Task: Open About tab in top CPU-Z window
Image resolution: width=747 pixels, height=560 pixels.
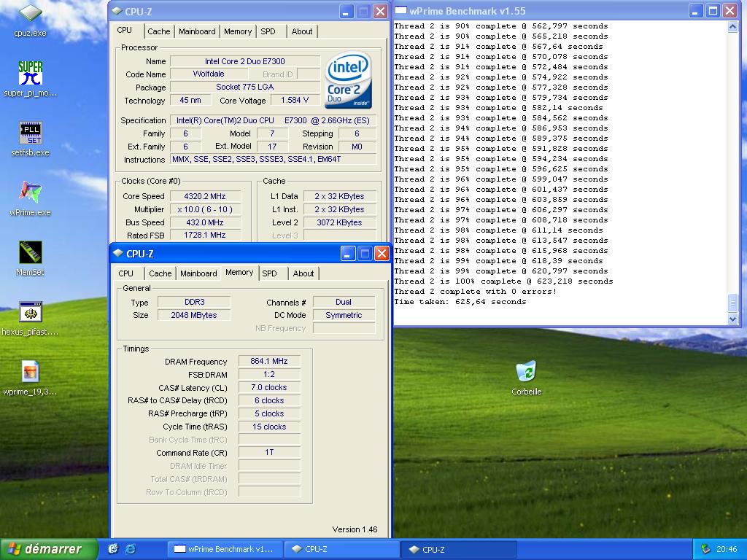Action: pos(302,31)
